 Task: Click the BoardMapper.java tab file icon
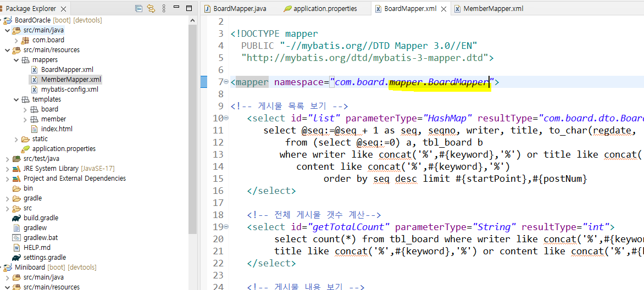point(207,9)
